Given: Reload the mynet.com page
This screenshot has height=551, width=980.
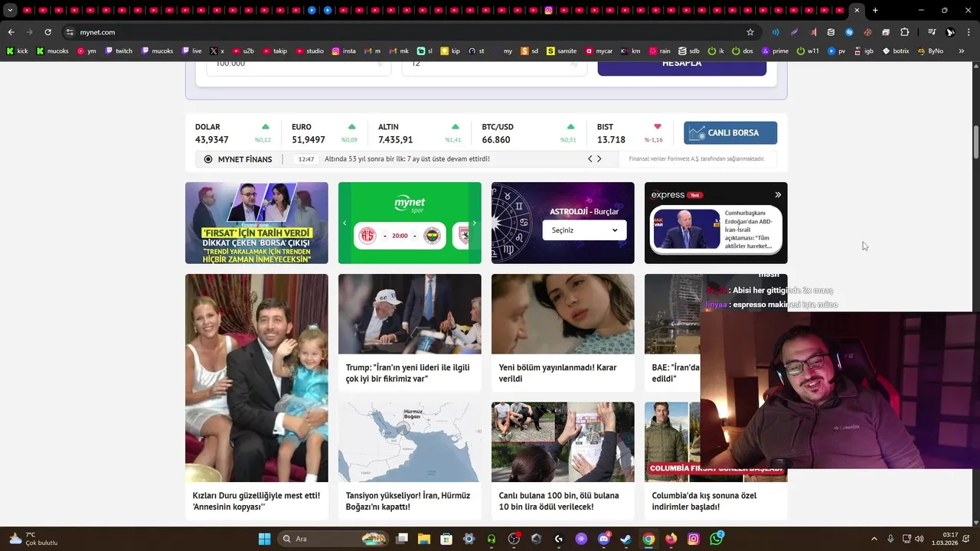Looking at the screenshot, I should tap(47, 32).
